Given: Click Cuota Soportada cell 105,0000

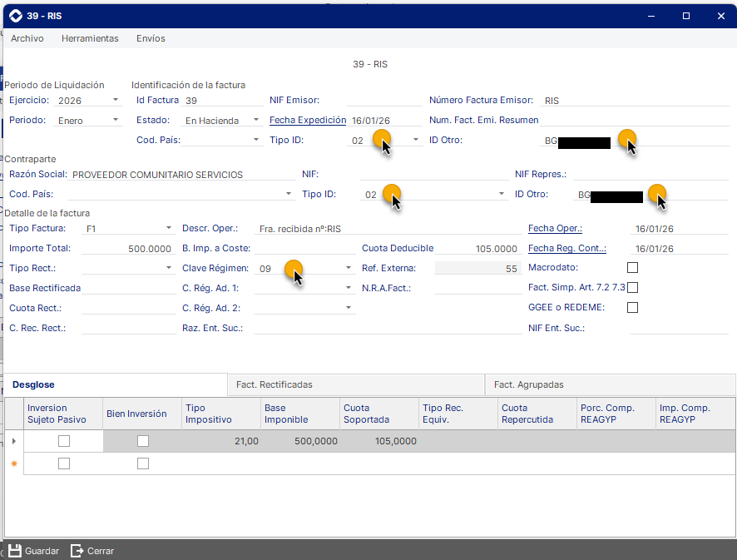Looking at the screenshot, I should tap(378, 441).
